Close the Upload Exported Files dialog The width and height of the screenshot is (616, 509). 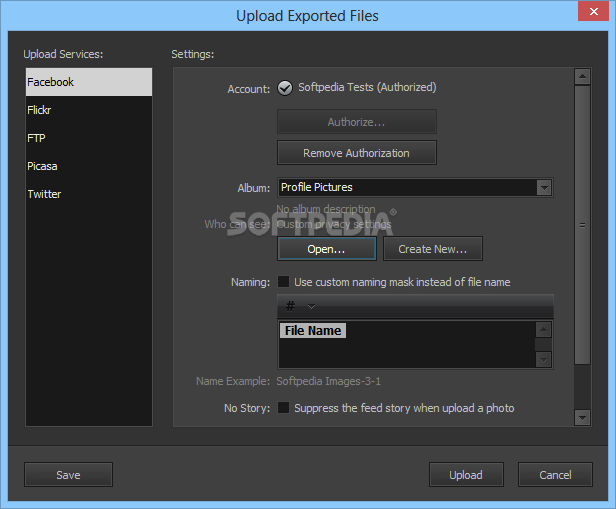coord(594,11)
